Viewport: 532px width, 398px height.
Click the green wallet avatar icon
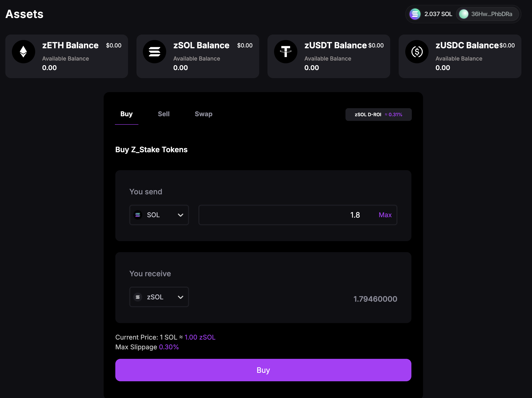tap(464, 14)
